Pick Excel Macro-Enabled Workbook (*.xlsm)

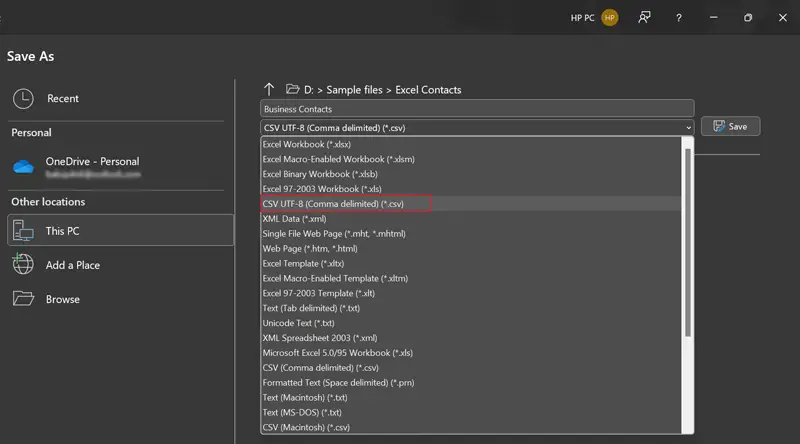[338, 159]
